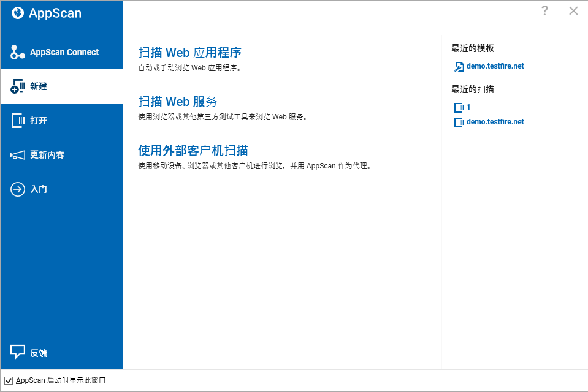The width and height of the screenshot is (588, 392).
Task: Open help with the question mark icon
Action: pyautogui.click(x=544, y=10)
